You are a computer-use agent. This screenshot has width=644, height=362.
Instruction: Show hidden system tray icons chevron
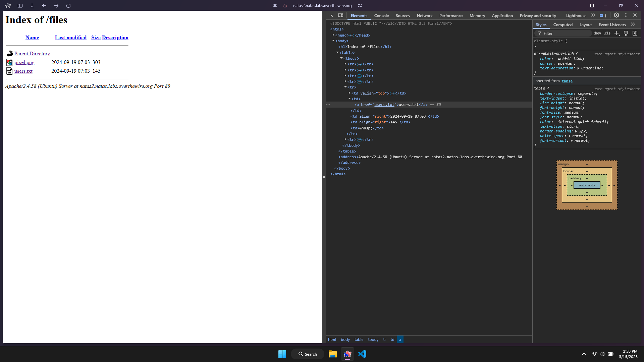[x=584, y=354]
